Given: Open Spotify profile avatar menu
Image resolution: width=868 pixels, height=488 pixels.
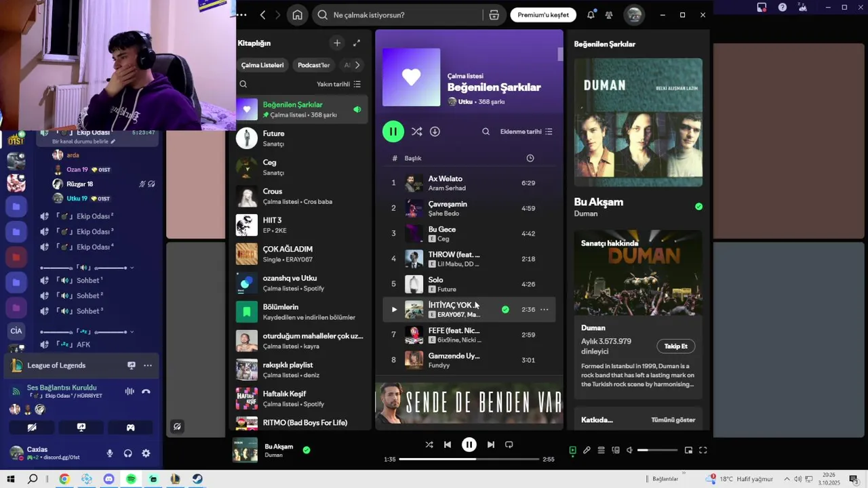Looking at the screenshot, I should [x=634, y=15].
